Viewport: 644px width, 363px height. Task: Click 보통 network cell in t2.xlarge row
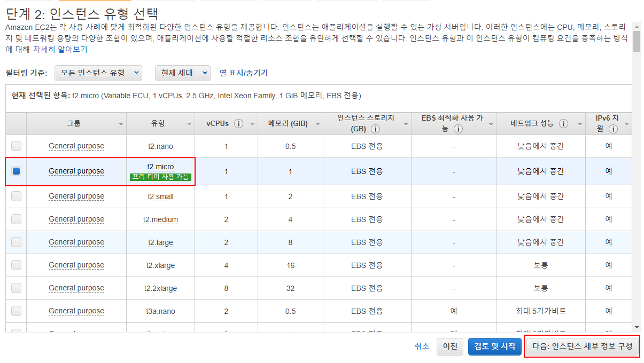point(540,265)
